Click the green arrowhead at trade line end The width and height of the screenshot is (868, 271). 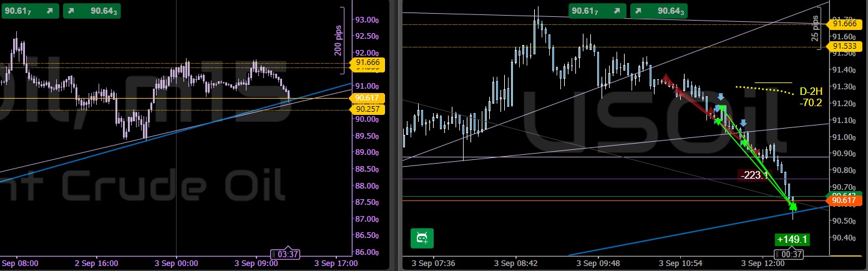[792, 205]
